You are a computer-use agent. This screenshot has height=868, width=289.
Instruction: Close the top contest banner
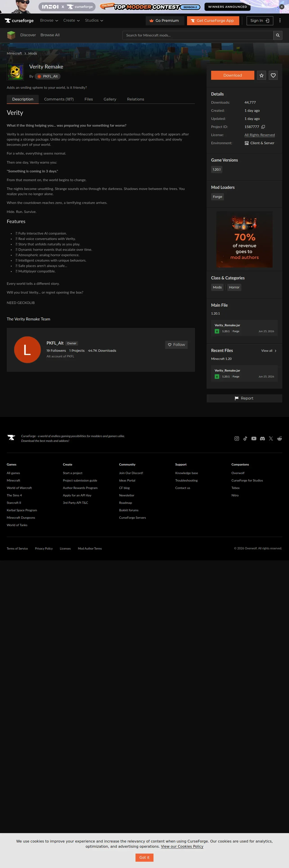pos(282,7)
